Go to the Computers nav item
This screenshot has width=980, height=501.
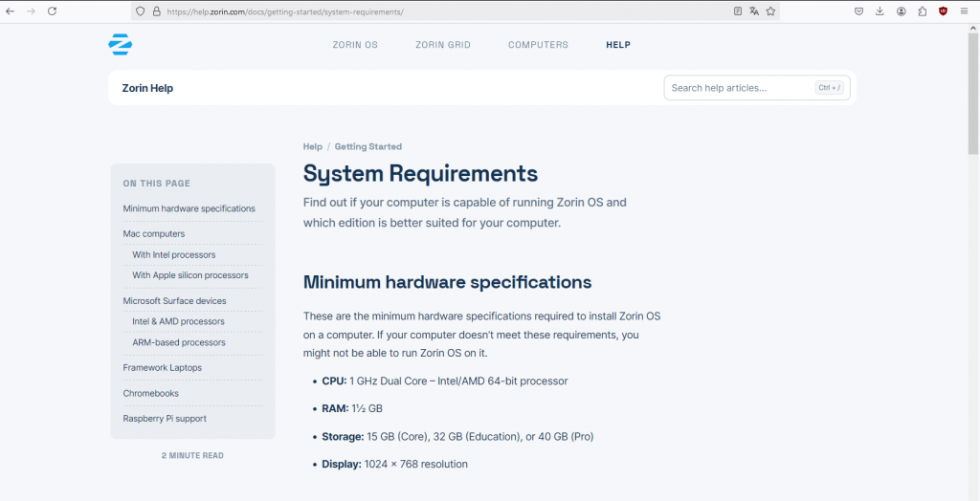(x=538, y=45)
